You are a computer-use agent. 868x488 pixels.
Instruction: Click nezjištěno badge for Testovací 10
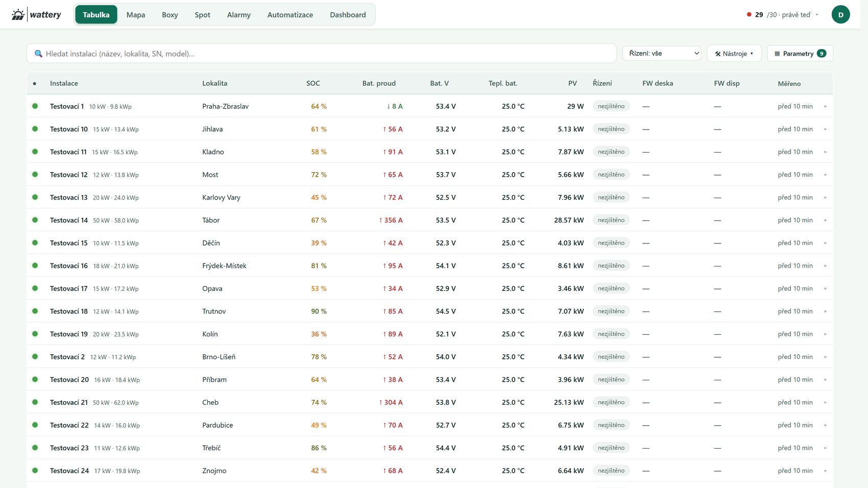(611, 129)
